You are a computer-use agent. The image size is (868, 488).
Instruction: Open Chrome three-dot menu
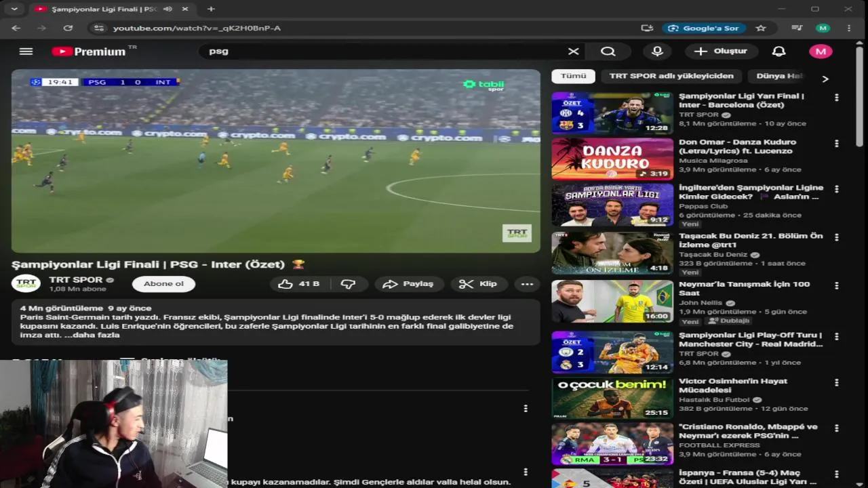click(849, 28)
